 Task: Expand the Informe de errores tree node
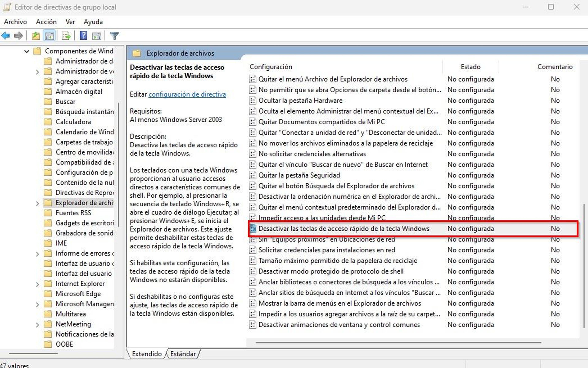pyautogui.click(x=37, y=254)
